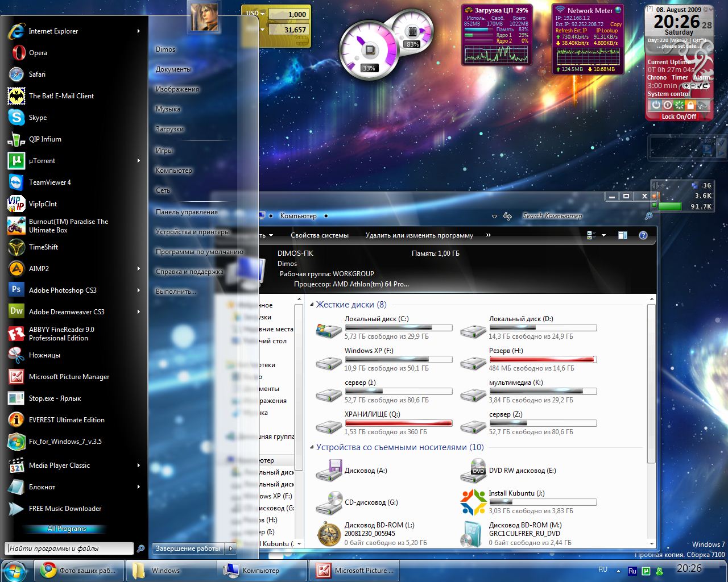Expand Media Player Classic submenu arrow
The width and height of the screenshot is (728, 582).
(138, 465)
